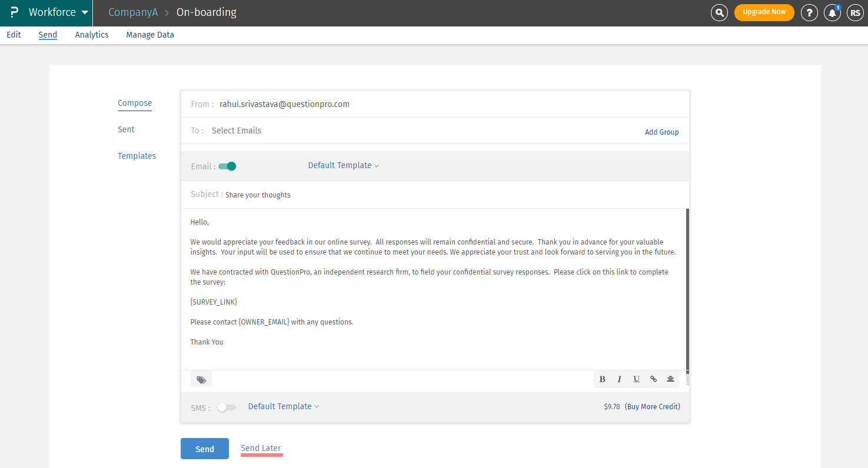This screenshot has height=468, width=868.
Task: Click the Subject field text
Action: (258, 195)
